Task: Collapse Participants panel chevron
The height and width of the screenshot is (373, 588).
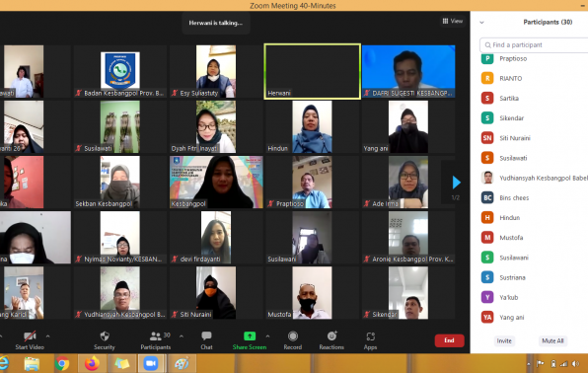Action: point(481,23)
